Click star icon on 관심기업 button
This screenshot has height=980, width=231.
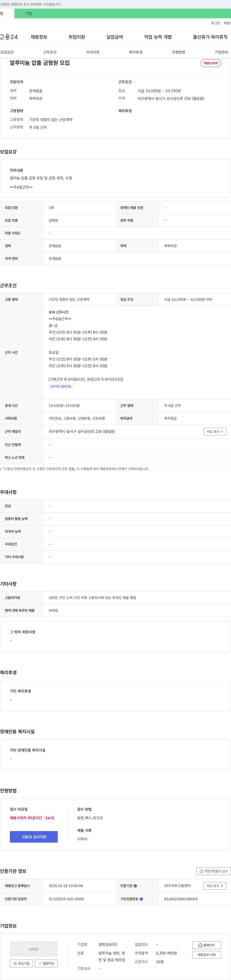pyautogui.click(x=15, y=963)
